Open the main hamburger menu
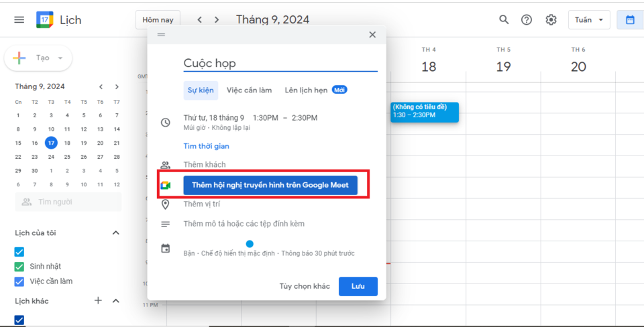644x327 pixels. coord(19,20)
